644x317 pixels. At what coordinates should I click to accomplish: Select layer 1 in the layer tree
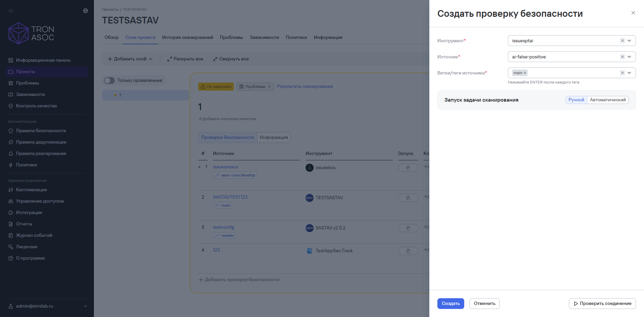[146, 95]
